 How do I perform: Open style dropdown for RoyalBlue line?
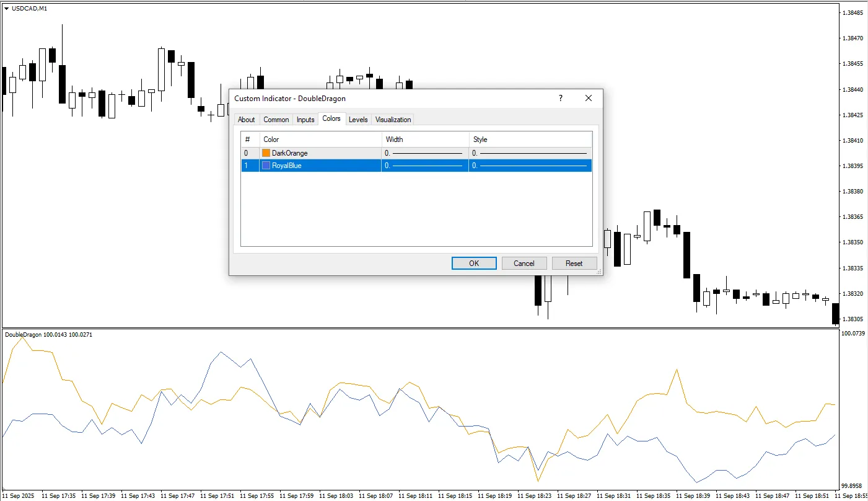click(530, 166)
